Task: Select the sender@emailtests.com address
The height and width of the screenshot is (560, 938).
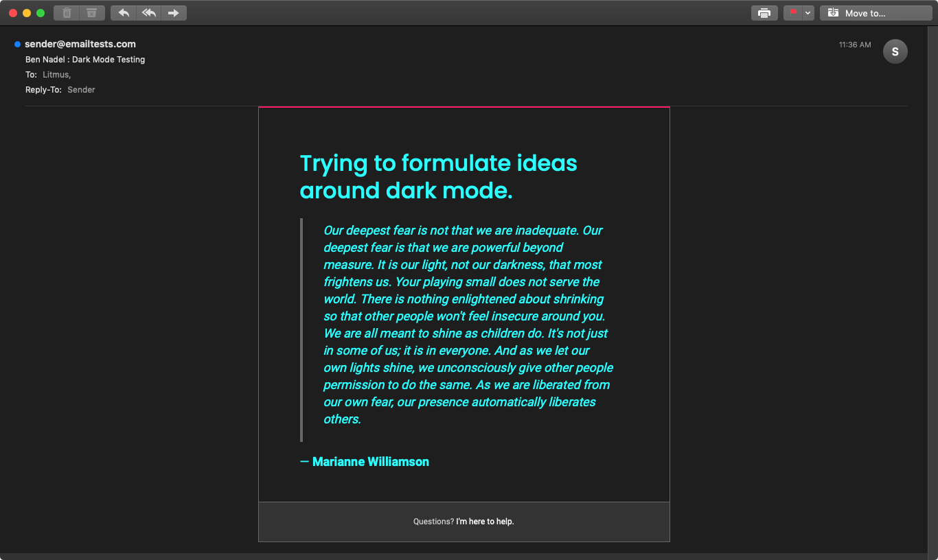Action: 80,44
